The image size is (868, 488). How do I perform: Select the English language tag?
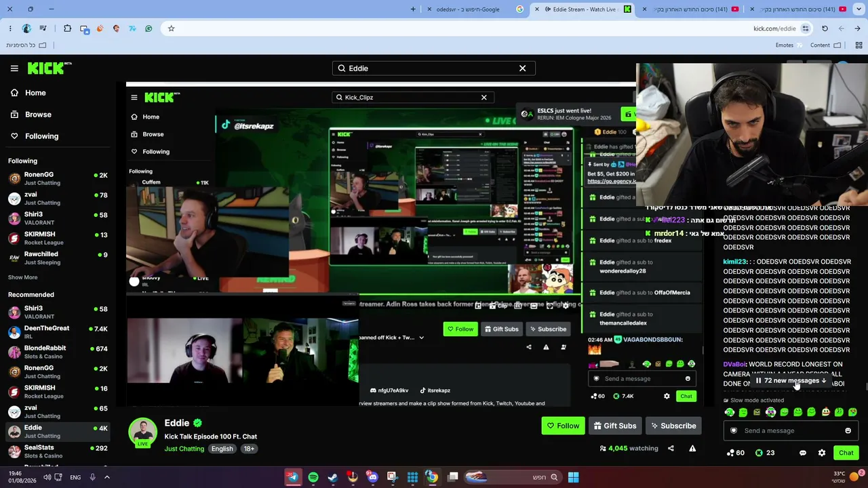tap(222, 449)
